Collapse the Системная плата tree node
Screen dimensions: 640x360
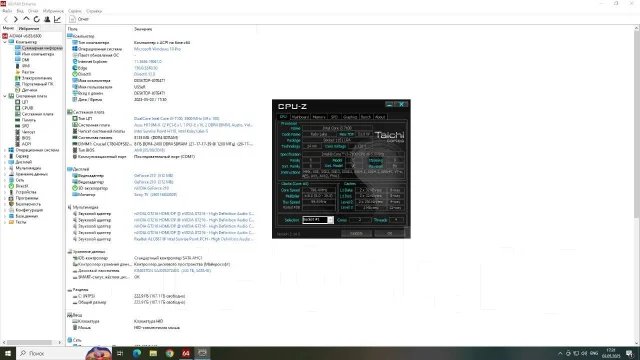pyautogui.click(x=5, y=96)
